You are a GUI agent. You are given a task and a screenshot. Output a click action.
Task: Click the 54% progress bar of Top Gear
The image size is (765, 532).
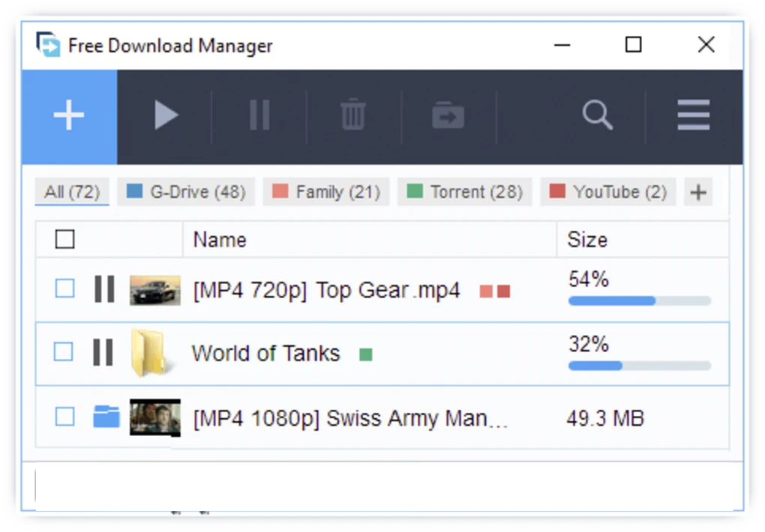640,301
